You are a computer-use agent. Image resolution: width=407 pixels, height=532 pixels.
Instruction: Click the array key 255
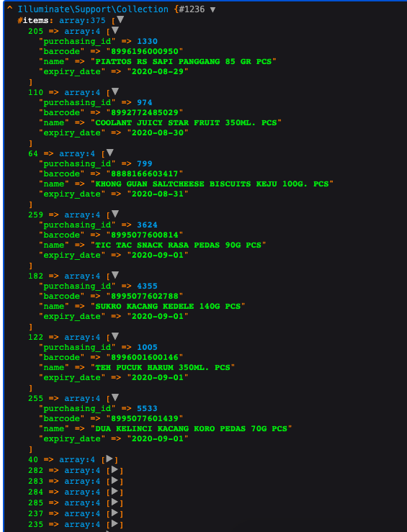click(x=35, y=398)
